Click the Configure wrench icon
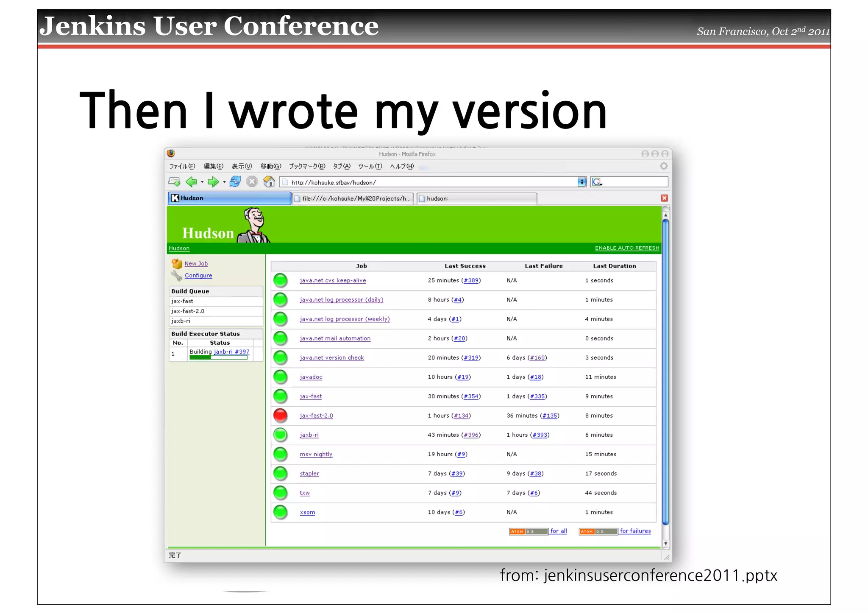Image resolution: width=868 pixels, height=614 pixels. [177, 276]
